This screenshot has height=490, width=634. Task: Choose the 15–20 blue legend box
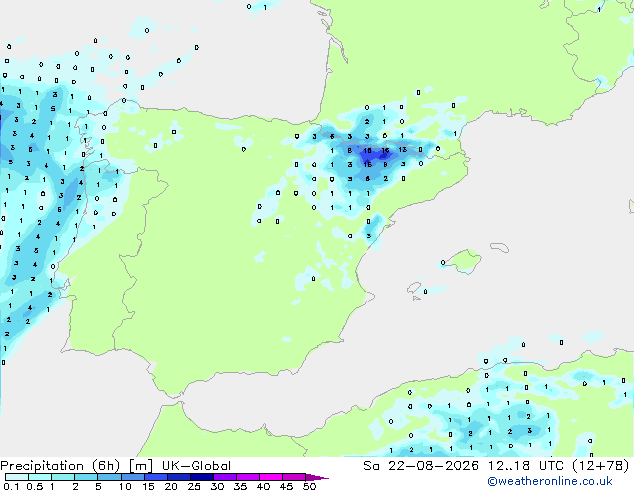click(x=156, y=477)
